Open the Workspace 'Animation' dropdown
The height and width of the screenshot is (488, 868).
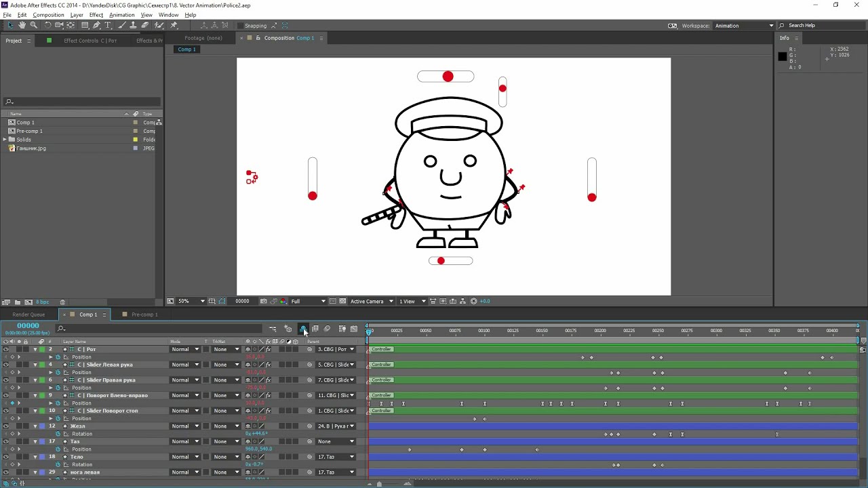(744, 26)
